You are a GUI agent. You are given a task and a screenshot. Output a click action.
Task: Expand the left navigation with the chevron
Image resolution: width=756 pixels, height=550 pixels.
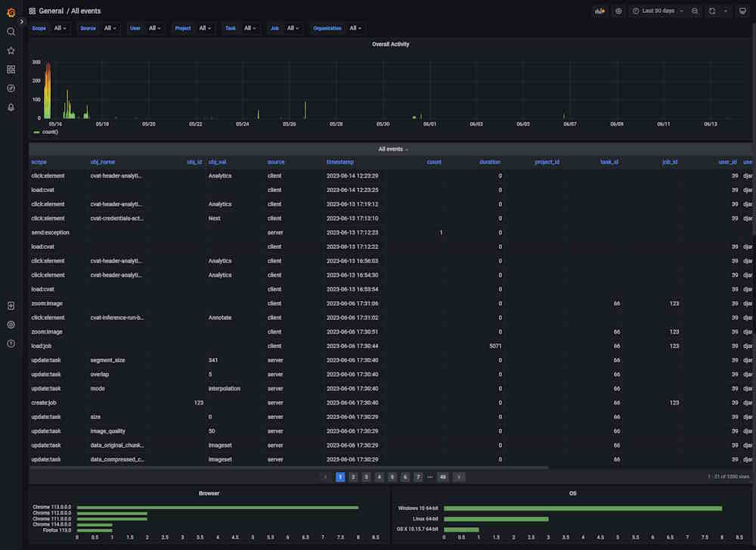[21, 20]
